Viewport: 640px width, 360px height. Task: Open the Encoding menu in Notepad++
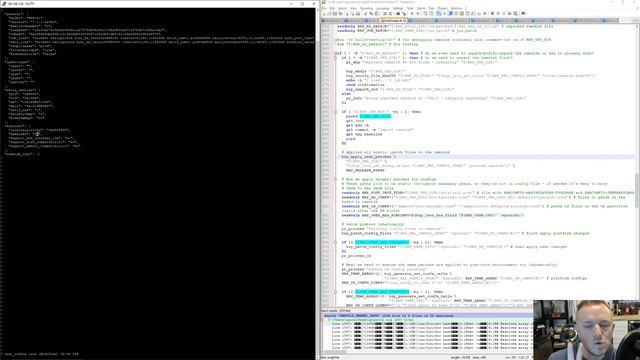coord(366,8)
